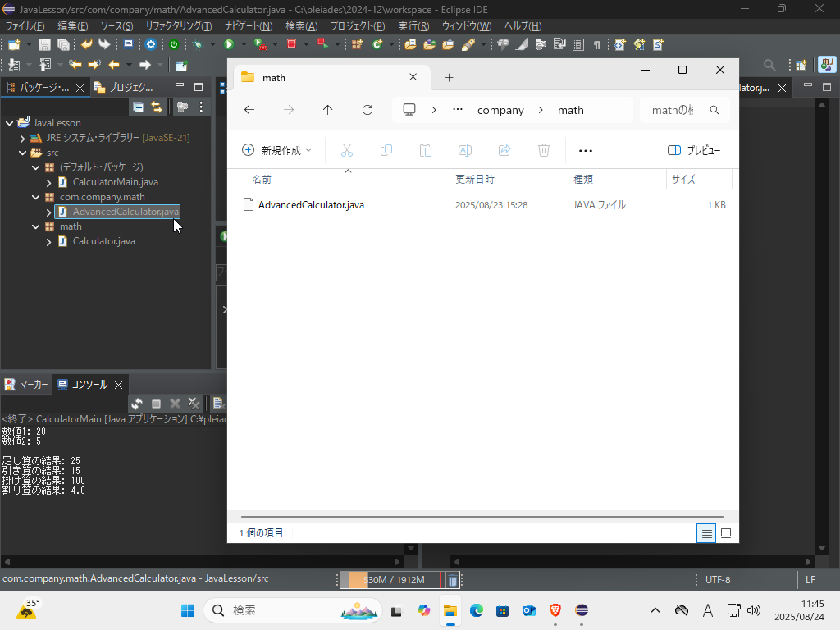
Task: Click the New file wizard icon in Eclipse toolbar
Action: tap(14, 44)
